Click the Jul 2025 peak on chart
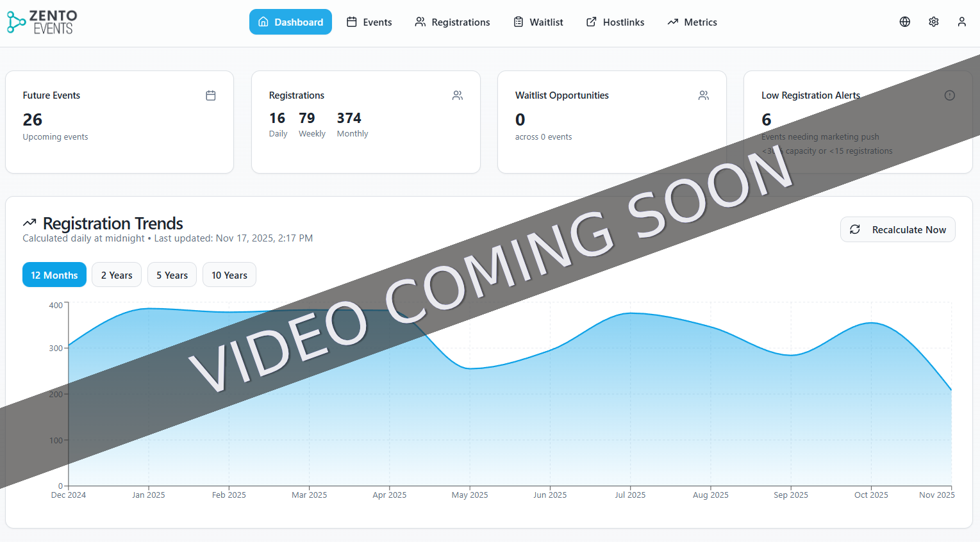 point(630,313)
